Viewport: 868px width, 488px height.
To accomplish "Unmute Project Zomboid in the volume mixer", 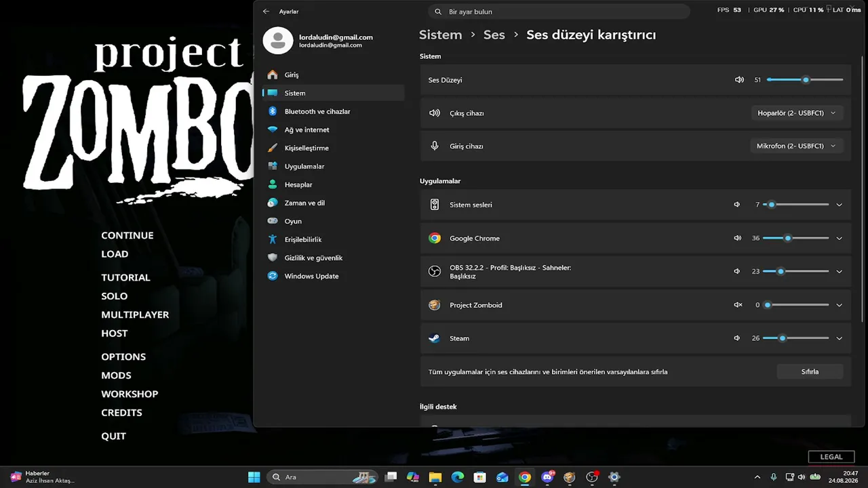I will click(738, 305).
